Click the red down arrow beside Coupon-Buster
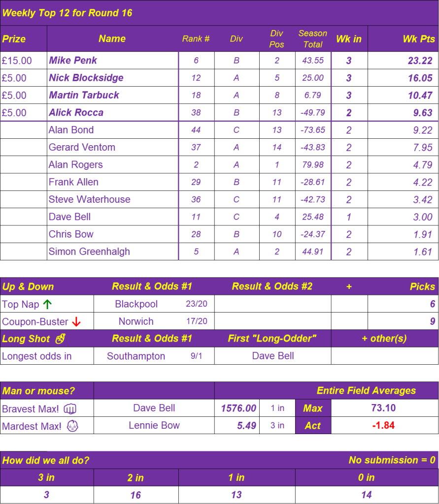Image resolution: width=439 pixels, height=504 pixels. [x=76, y=322]
